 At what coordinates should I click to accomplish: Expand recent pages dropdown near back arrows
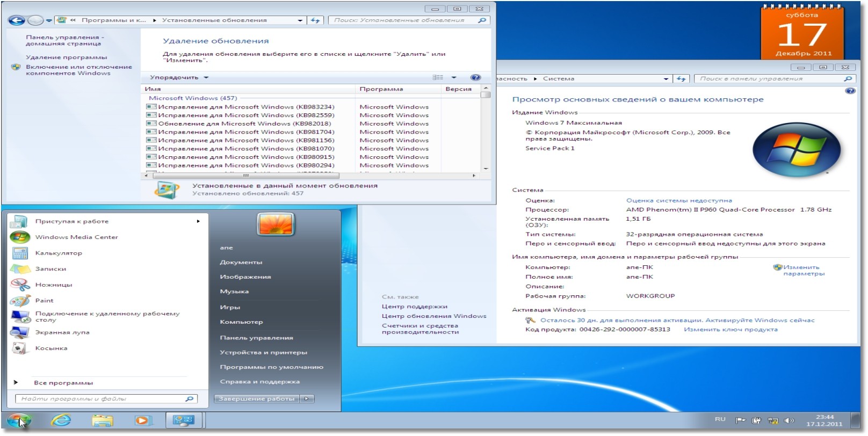coord(49,20)
